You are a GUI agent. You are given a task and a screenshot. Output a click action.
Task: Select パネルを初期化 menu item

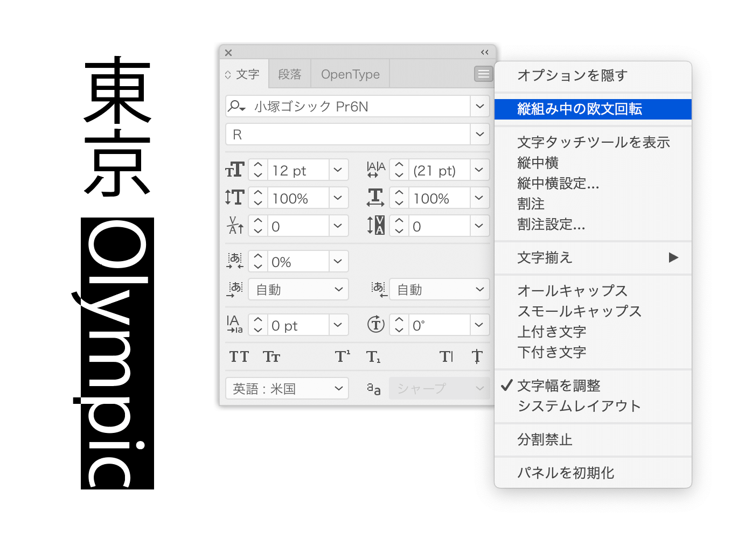[593, 473]
